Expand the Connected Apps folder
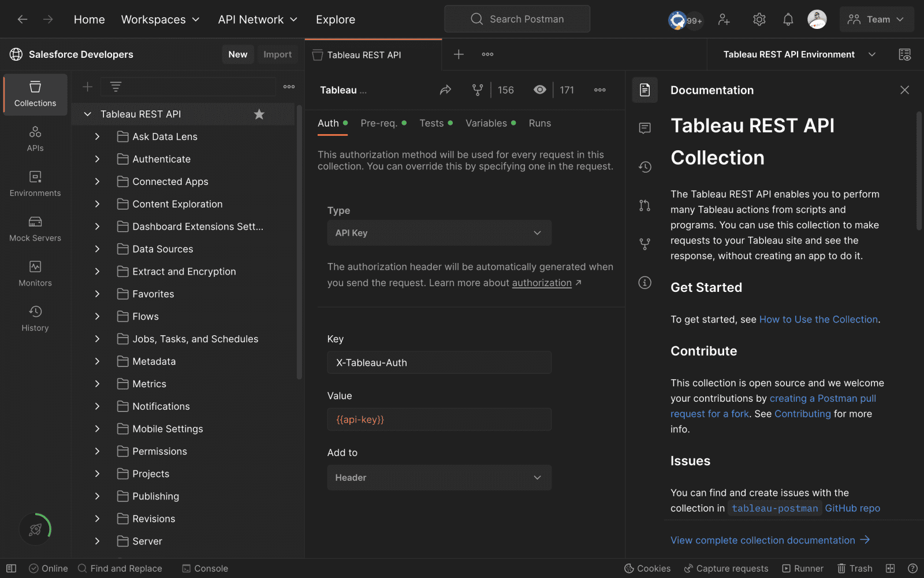This screenshot has width=924, height=578. [x=97, y=181]
